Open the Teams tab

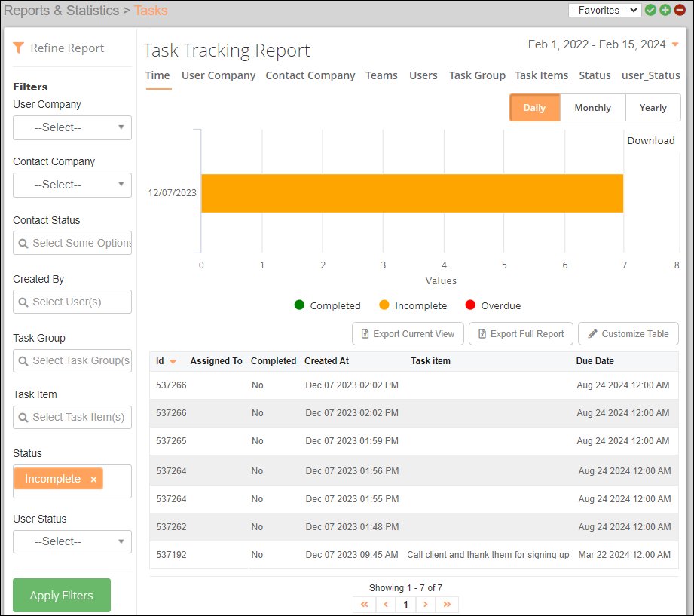click(381, 75)
